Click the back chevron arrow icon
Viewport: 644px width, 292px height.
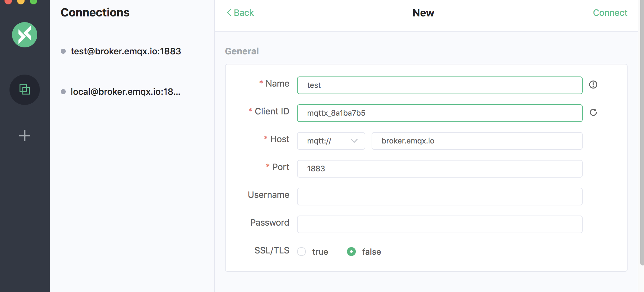tap(229, 13)
